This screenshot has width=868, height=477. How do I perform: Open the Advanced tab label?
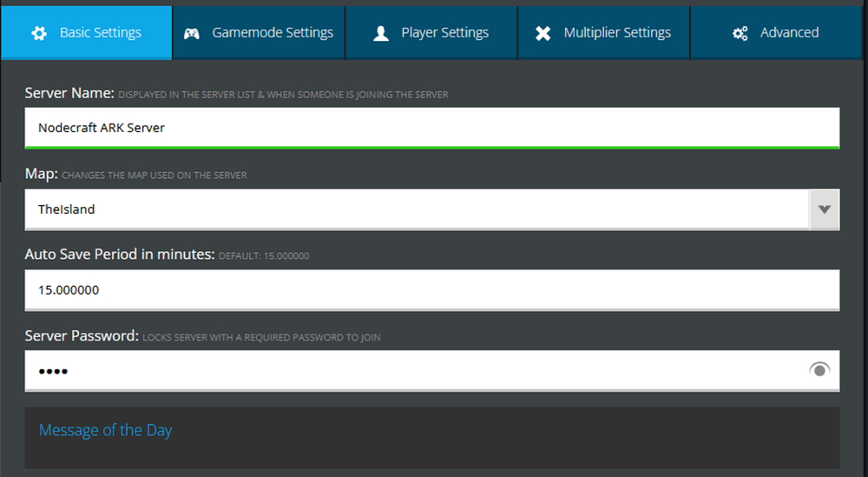(x=789, y=33)
